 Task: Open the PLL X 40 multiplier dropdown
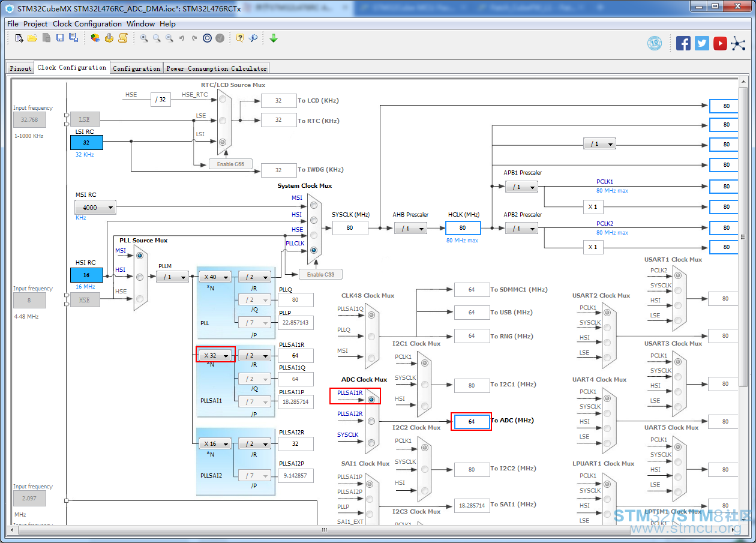pyautogui.click(x=215, y=277)
